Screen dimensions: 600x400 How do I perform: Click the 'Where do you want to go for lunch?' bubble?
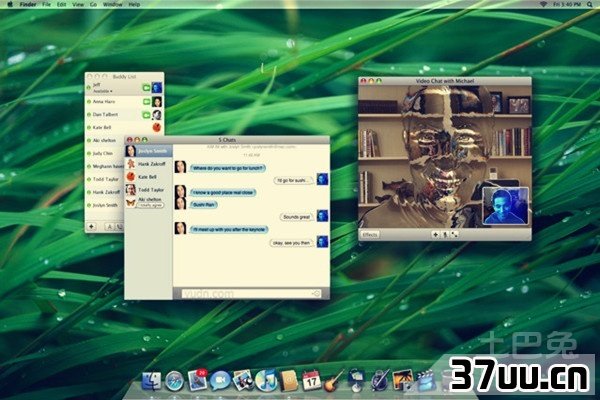tap(228, 168)
